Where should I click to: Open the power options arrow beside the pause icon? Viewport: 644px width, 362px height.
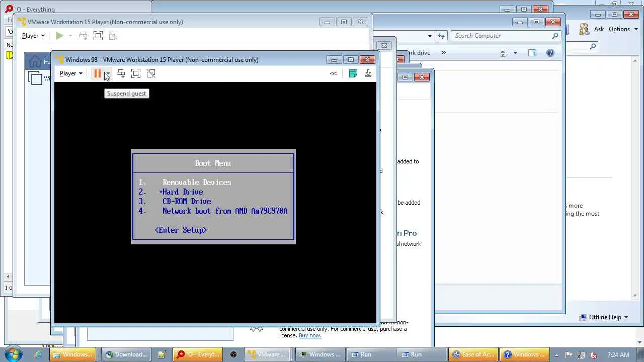pyautogui.click(x=107, y=74)
